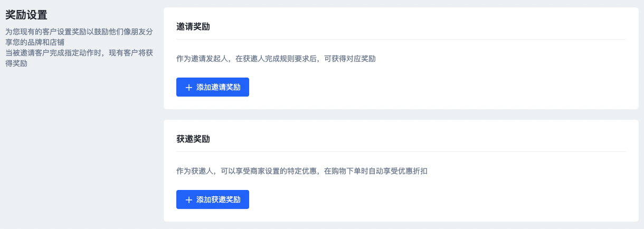Click the text label 添加邀请奖励 inside the button
Screen dimensions: 644x229
click(219, 88)
